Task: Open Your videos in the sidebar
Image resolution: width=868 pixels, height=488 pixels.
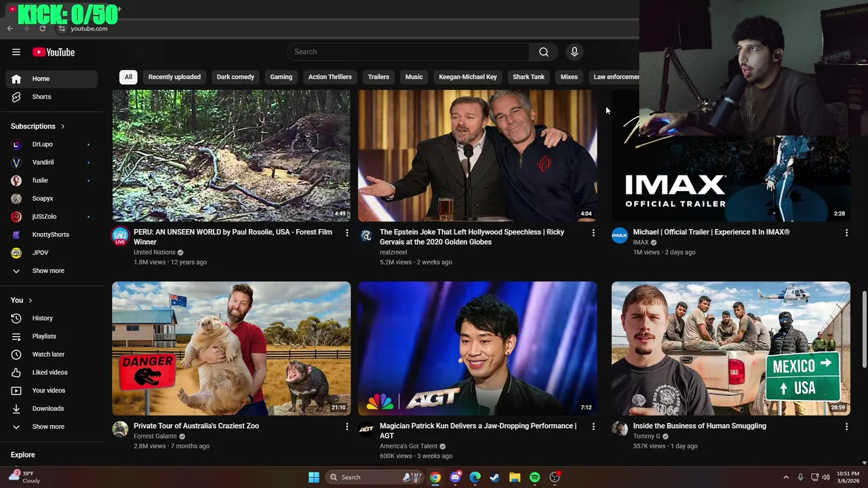Action: tap(52, 390)
